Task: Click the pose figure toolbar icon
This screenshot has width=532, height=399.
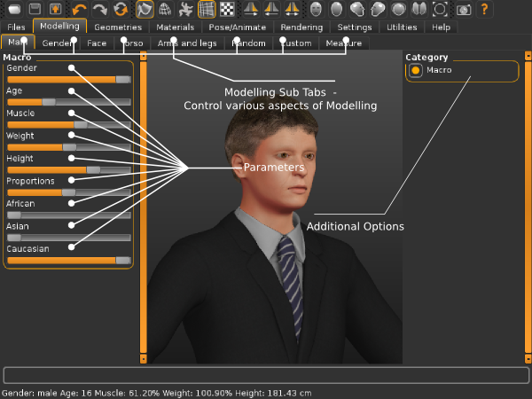Action: pos(185,10)
